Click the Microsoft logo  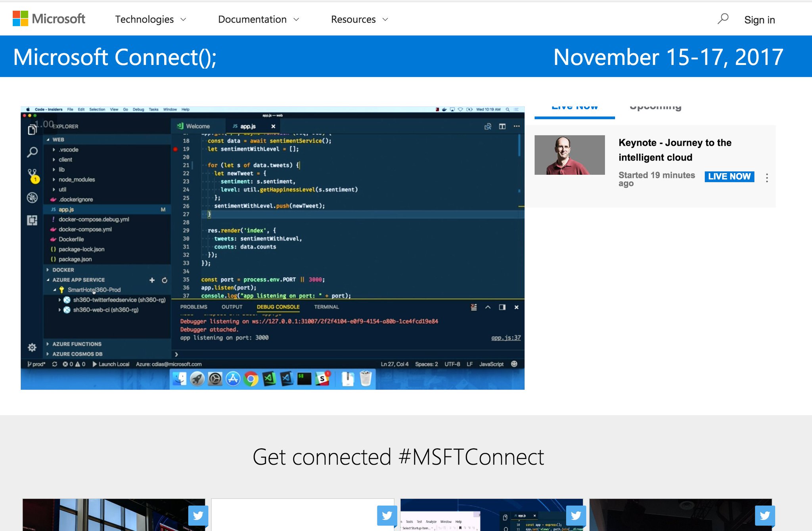pyautogui.click(x=49, y=19)
